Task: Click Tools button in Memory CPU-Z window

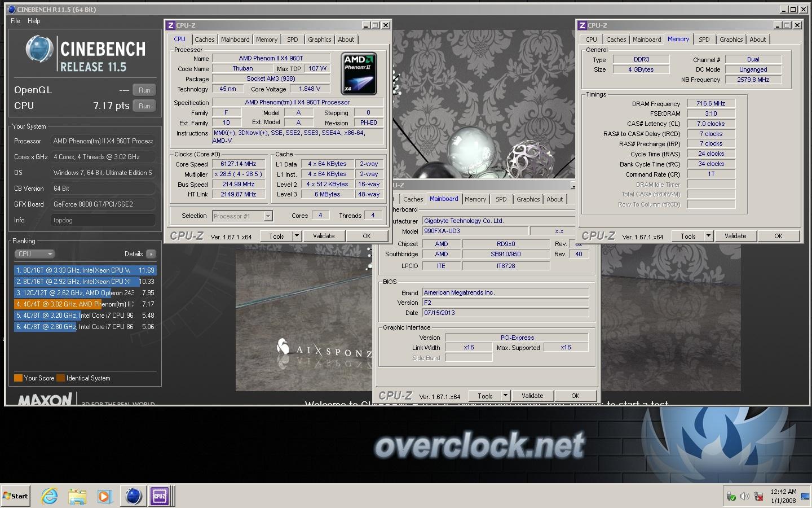Action: coord(688,237)
